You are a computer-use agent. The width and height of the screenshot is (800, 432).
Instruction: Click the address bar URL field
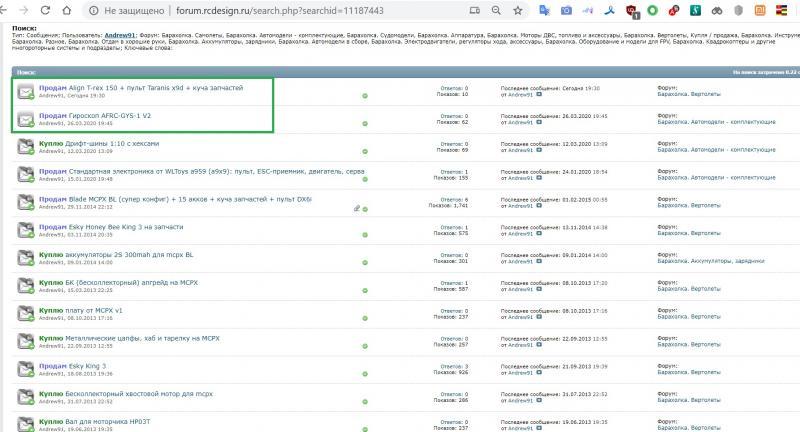300,12
